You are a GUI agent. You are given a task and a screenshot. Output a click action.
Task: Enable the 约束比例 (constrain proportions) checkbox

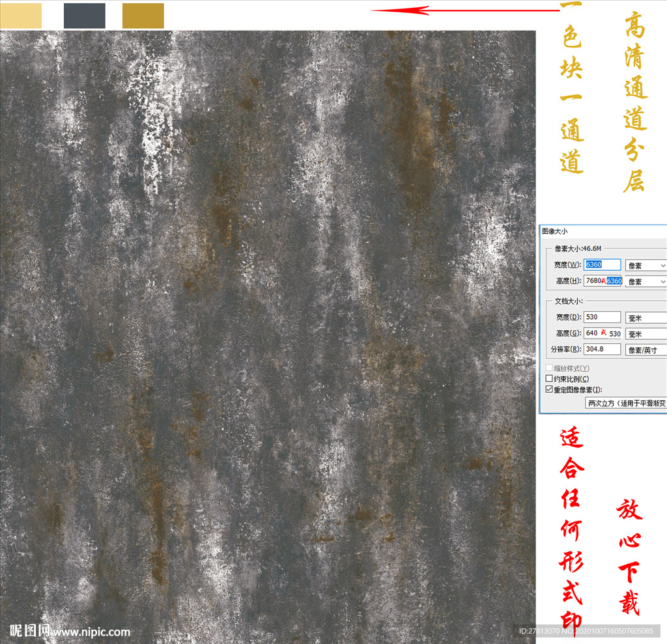click(x=549, y=378)
